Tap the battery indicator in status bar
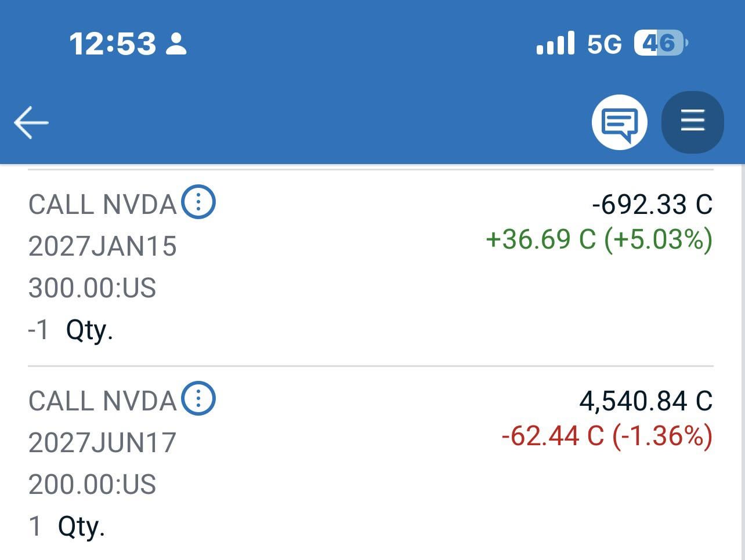Screen dimensions: 745x560 [660, 43]
